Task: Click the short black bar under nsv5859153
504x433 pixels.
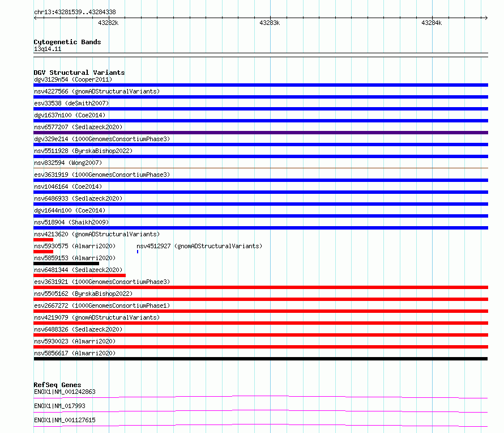Action: coord(66,264)
